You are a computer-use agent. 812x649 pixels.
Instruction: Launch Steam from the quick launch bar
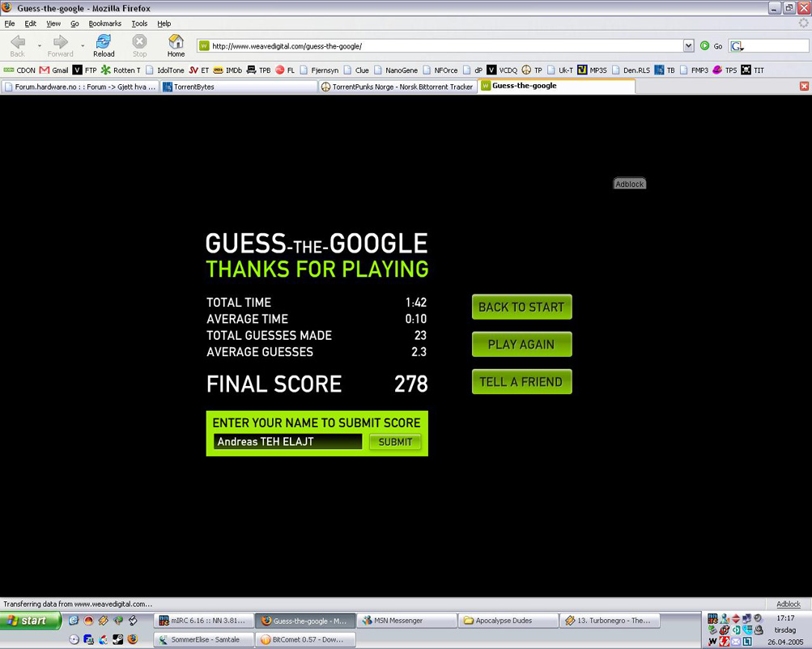117,639
